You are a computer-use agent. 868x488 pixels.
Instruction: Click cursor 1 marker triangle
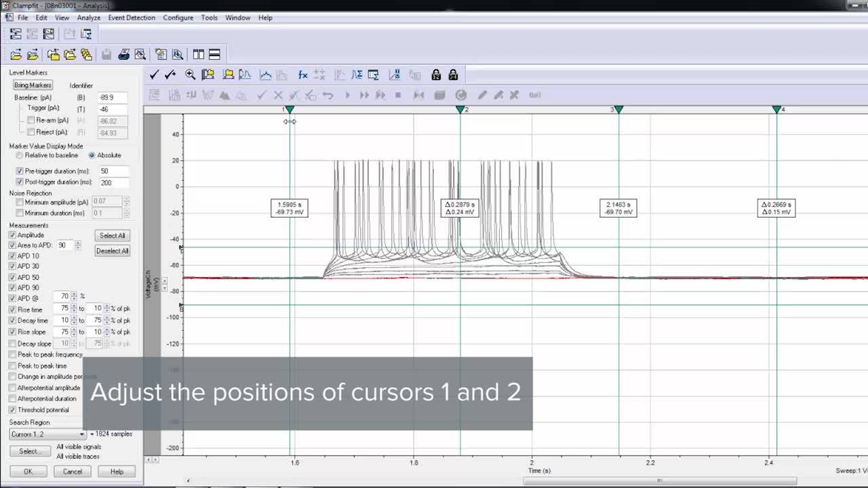pyautogui.click(x=290, y=109)
